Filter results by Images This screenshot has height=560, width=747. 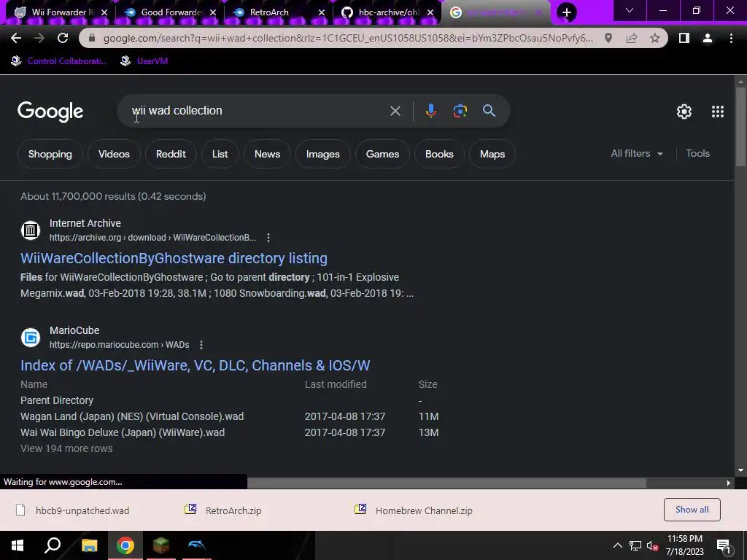click(322, 154)
